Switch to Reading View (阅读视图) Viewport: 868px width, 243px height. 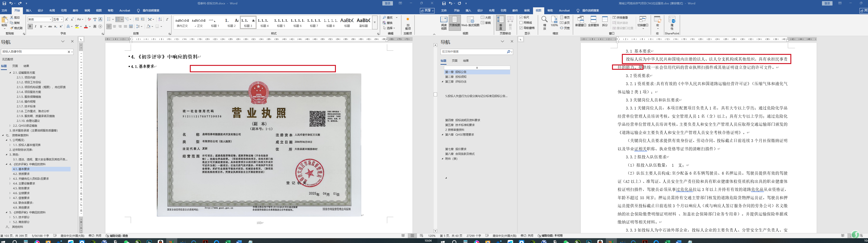[444, 22]
